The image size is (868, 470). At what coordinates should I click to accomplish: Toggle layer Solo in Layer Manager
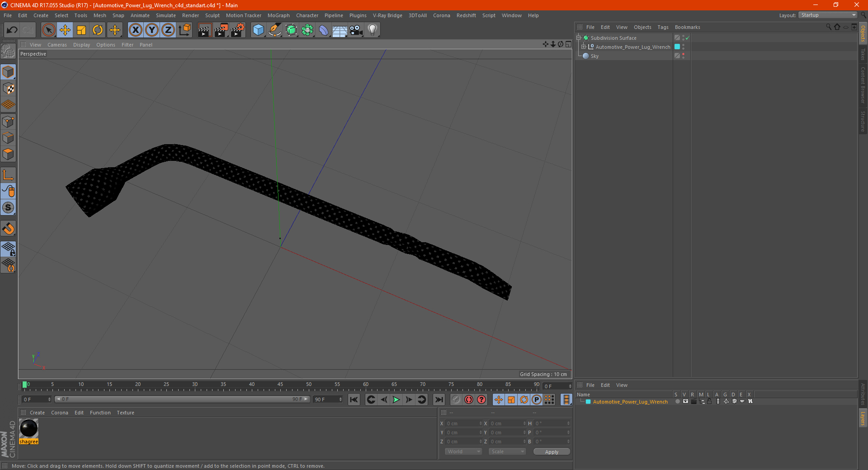(677, 401)
